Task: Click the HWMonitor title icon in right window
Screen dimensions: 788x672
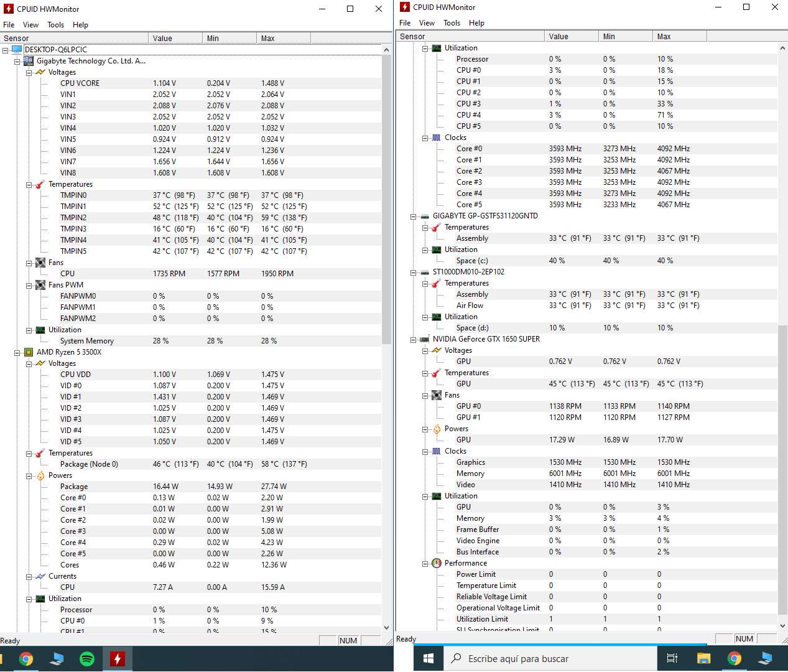Action: tap(405, 7)
